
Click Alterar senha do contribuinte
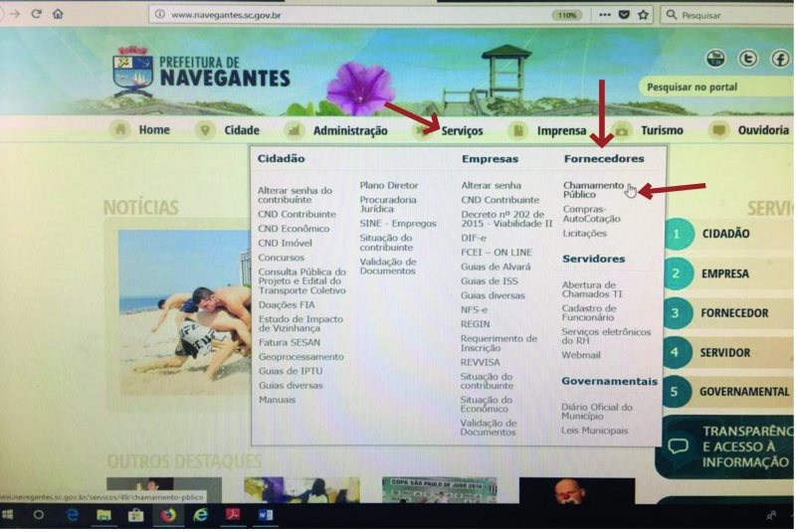tap(295, 195)
